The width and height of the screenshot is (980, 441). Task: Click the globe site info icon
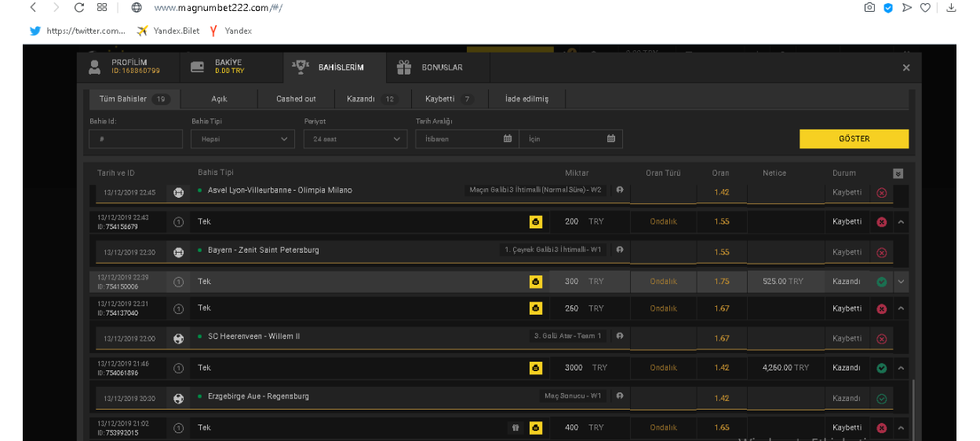pyautogui.click(x=137, y=8)
